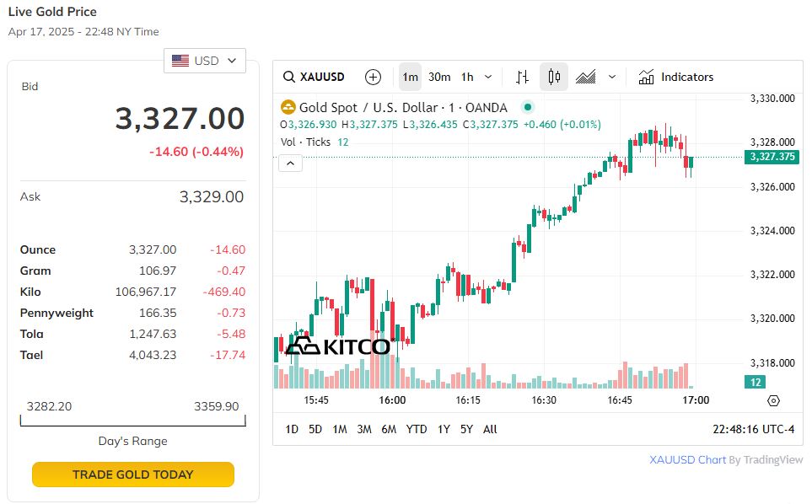812x504 pixels.
Task: Open the XAUUSD Chart link
Action: click(x=687, y=459)
